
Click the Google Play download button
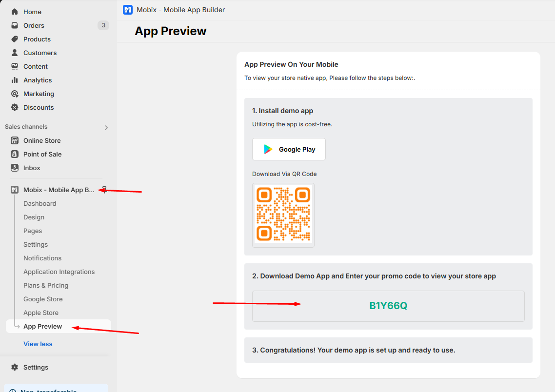coord(289,149)
